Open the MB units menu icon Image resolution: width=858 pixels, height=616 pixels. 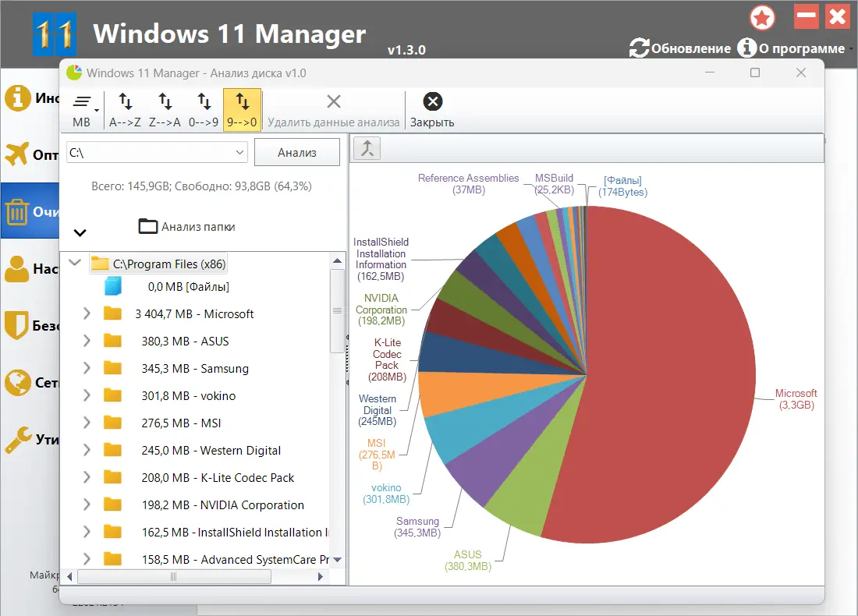(82, 102)
